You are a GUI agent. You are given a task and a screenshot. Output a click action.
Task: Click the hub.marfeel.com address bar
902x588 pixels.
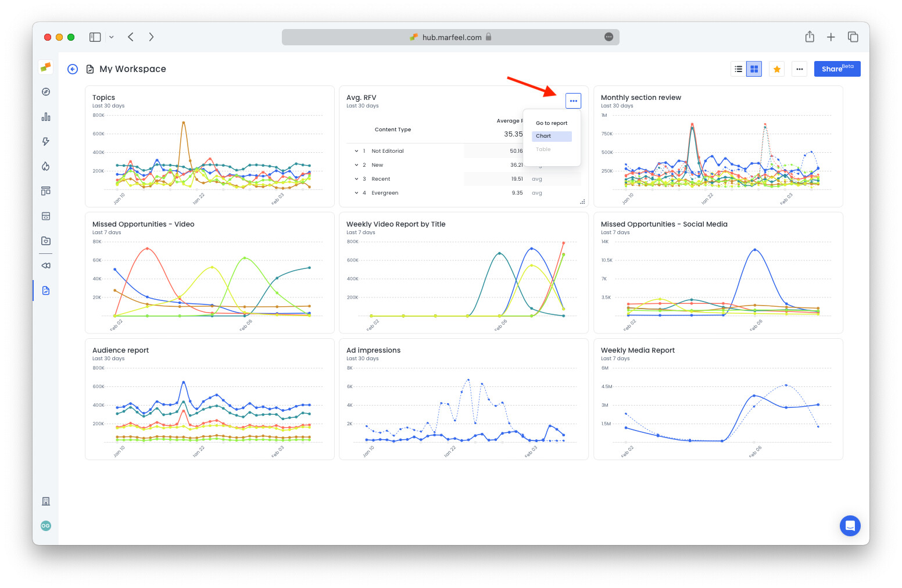pos(450,37)
